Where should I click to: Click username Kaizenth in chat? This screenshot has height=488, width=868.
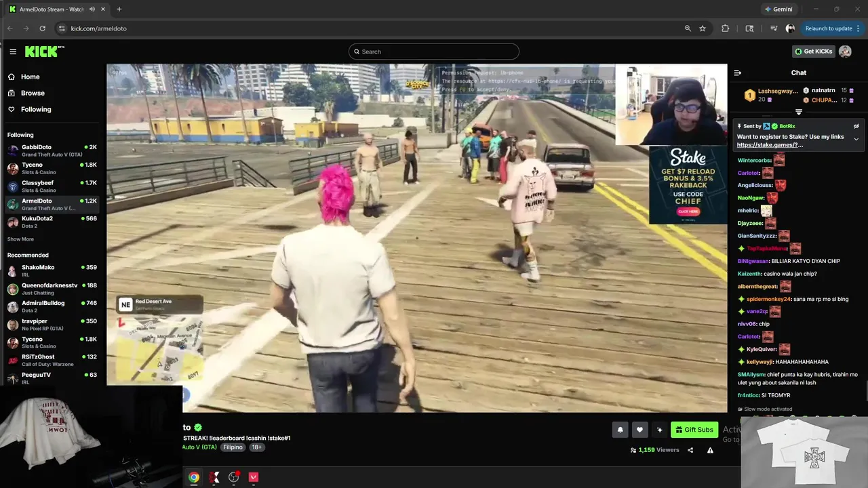749,274
